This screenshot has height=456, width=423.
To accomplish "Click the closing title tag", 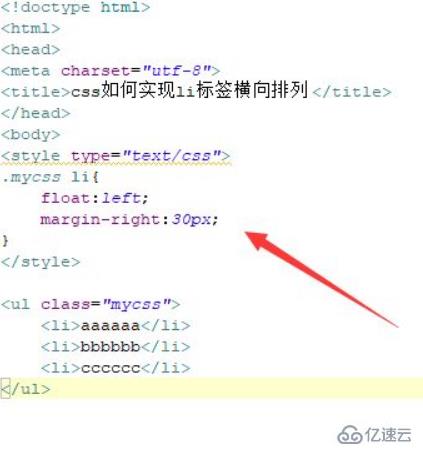I will tap(352, 92).
